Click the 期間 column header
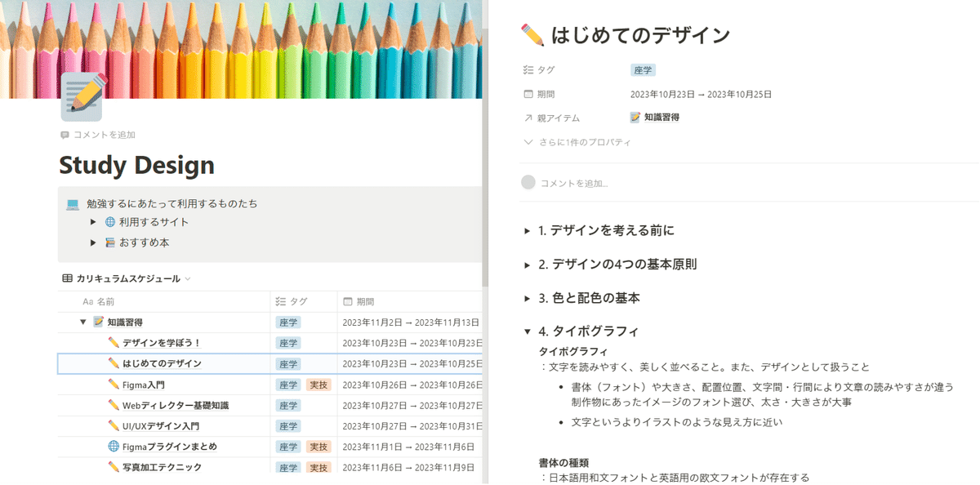 [x=365, y=302]
